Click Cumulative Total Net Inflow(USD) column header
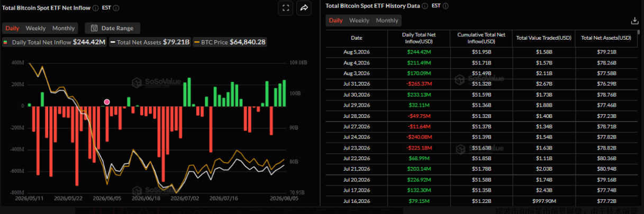 point(482,38)
